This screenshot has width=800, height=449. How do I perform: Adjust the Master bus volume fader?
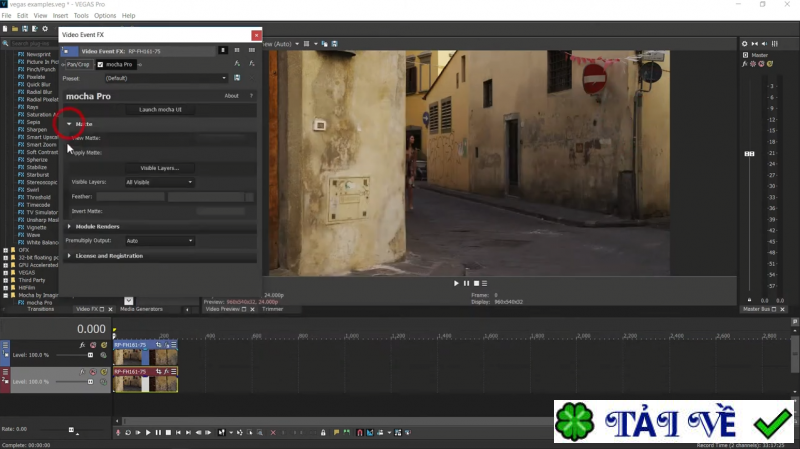[x=748, y=153]
